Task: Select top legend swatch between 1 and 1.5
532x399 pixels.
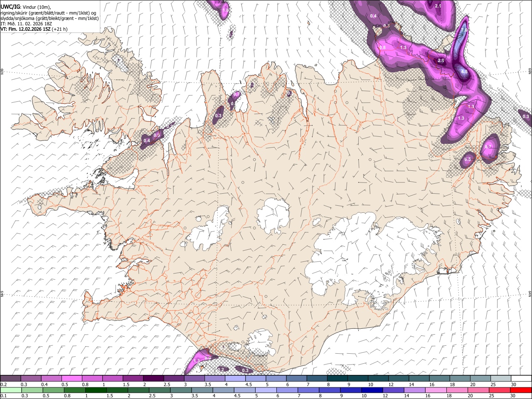Action: (113, 378)
